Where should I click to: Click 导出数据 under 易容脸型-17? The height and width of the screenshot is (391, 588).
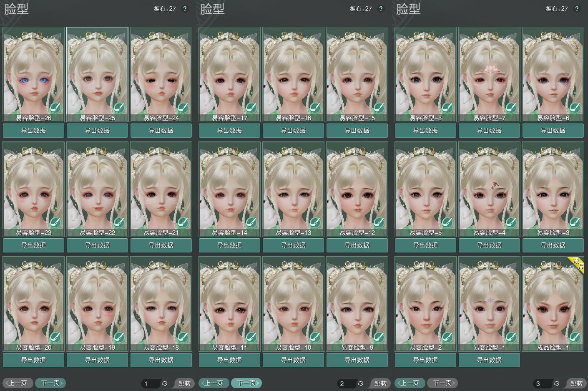230,131
